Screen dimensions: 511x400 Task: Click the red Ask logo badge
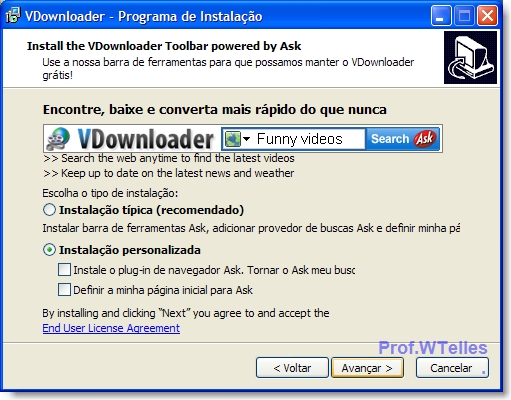tap(425, 139)
